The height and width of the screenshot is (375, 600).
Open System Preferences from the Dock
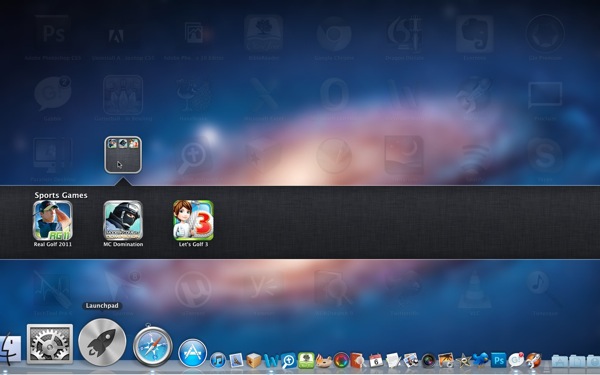(x=50, y=344)
